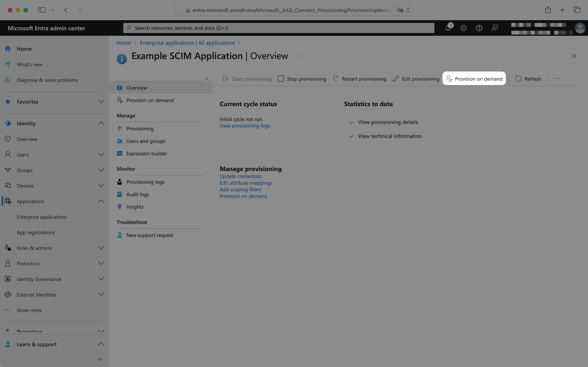Open the Update credentials link
This screenshot has height=367, width=588.
click(240, 176)
